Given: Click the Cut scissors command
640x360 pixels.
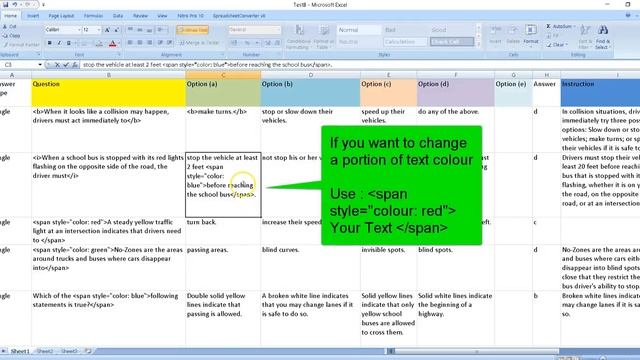Looking at the screenshot, I should coord(10,27).
